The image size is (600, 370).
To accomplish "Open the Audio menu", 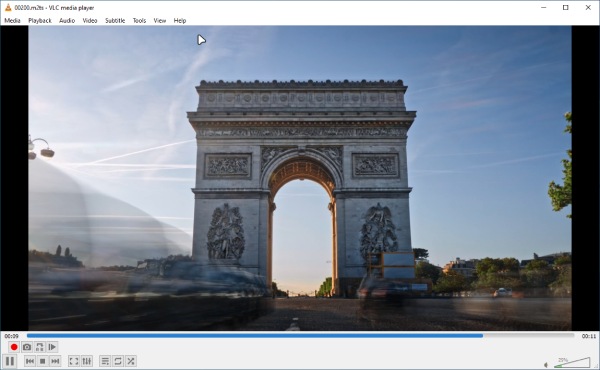I will (67, 21).
